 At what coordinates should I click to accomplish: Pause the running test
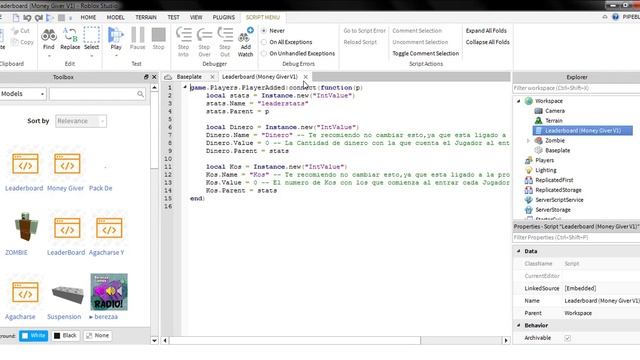pyautogui.click(x=138, y=39)
